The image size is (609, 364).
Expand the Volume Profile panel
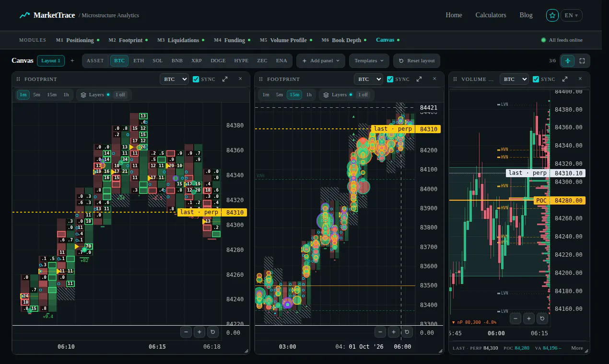click(565, 79)
